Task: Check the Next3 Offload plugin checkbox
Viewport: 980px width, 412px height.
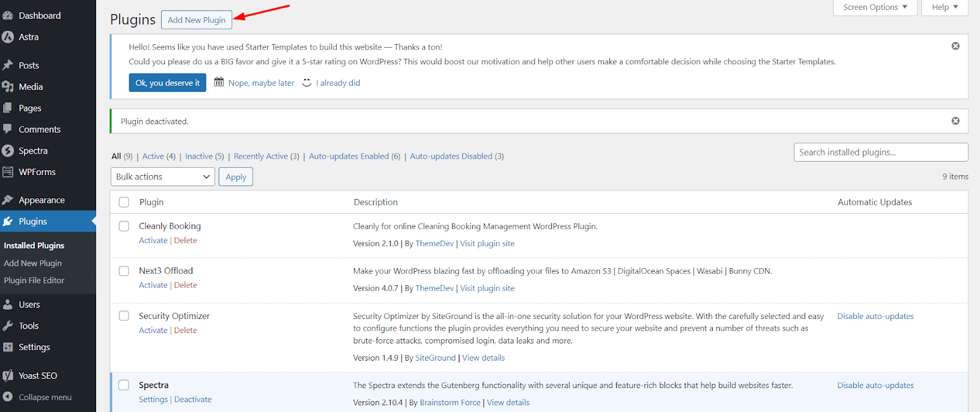Action: [124, 271]
